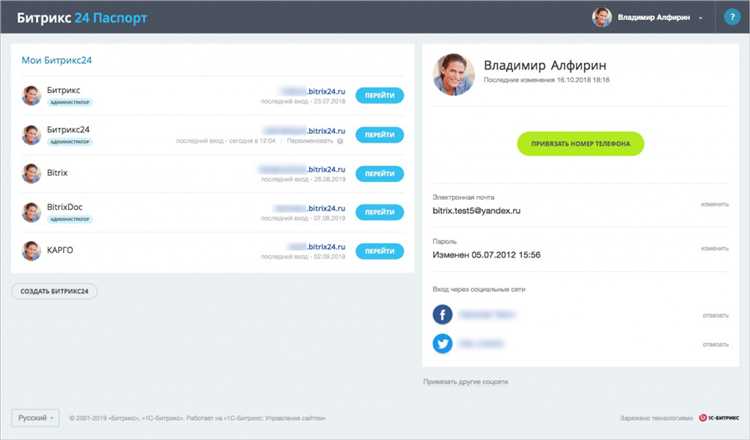The image size is (750, 440).
Task: Click the large profile photo of Владимир Алфирин
Action: point(453,74)
